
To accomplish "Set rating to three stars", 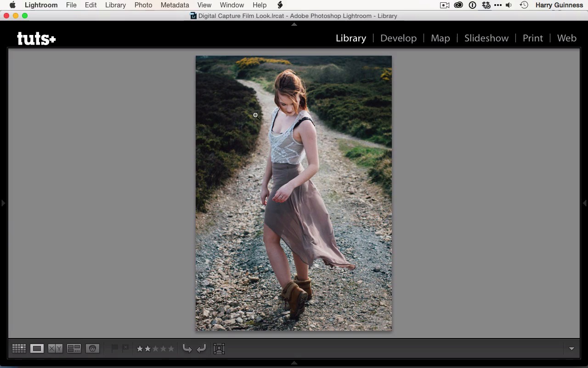I will tap(155, 349).
